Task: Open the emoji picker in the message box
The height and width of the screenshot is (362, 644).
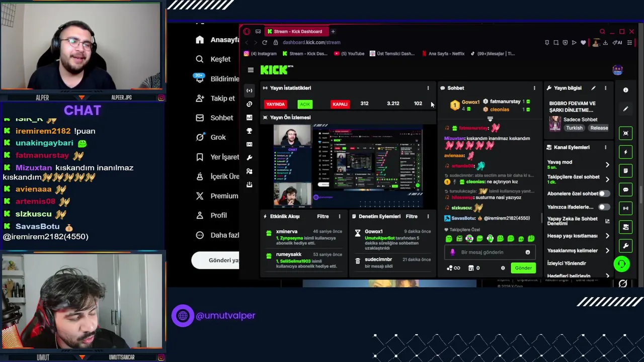Action: pyautogui.click(x=527, y=252)
